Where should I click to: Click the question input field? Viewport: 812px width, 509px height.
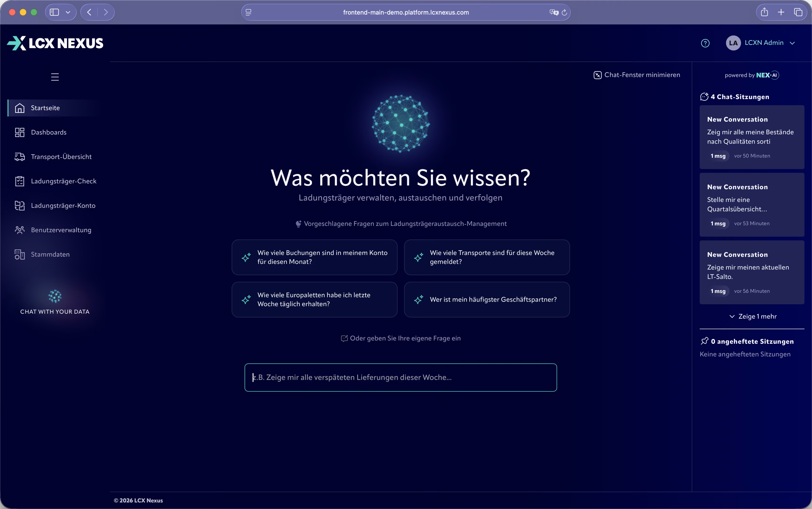coord(400,377)
